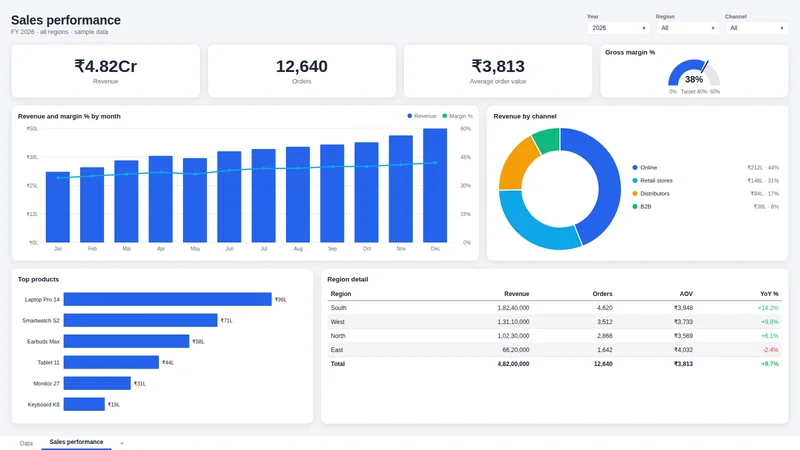Add a new sheet with plus button
Screen dimensions: 800x450
122,443
